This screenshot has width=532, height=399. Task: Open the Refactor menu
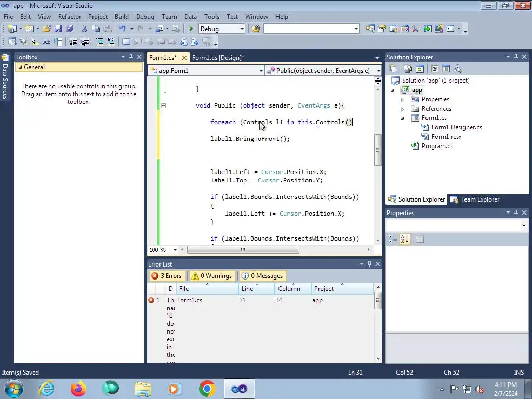(70, 16)
